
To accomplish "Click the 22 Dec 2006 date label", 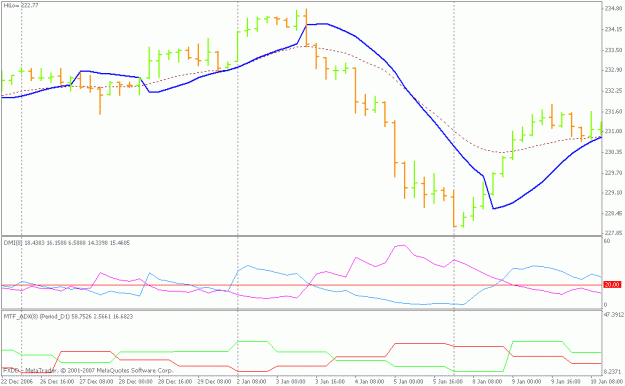I will (x=16, y=381).
